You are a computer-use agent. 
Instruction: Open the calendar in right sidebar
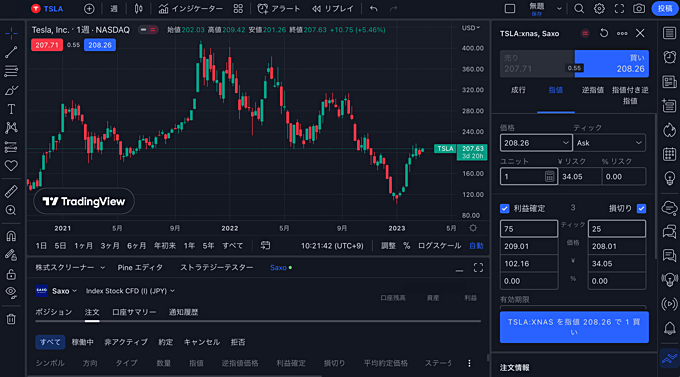click(670, 154)
